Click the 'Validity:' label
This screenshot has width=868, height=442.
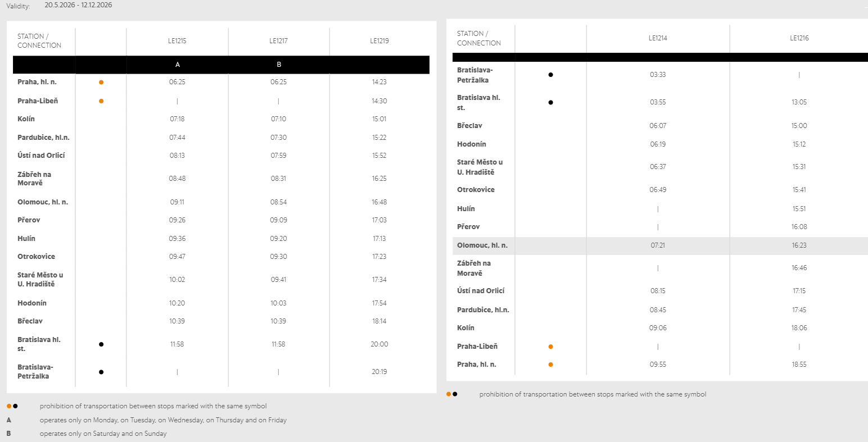(19, 6)
